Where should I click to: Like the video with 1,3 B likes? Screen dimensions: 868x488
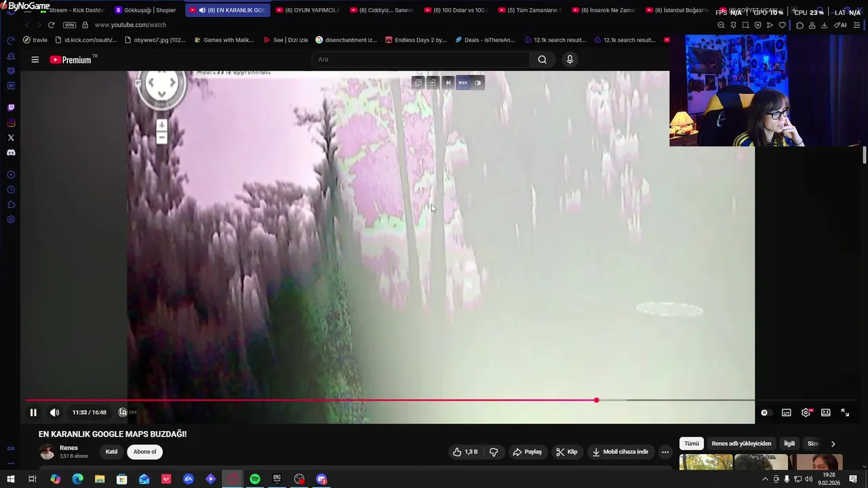click(x=465, y=452)
